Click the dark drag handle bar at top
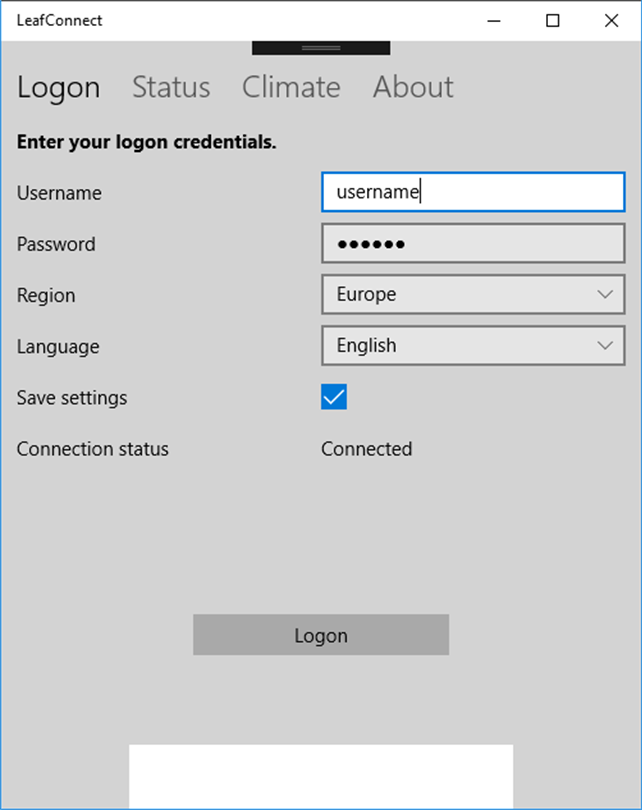Image resolution: width=642 pixels, height=810 pixels. pyautogui.click(x=321, y=48)
